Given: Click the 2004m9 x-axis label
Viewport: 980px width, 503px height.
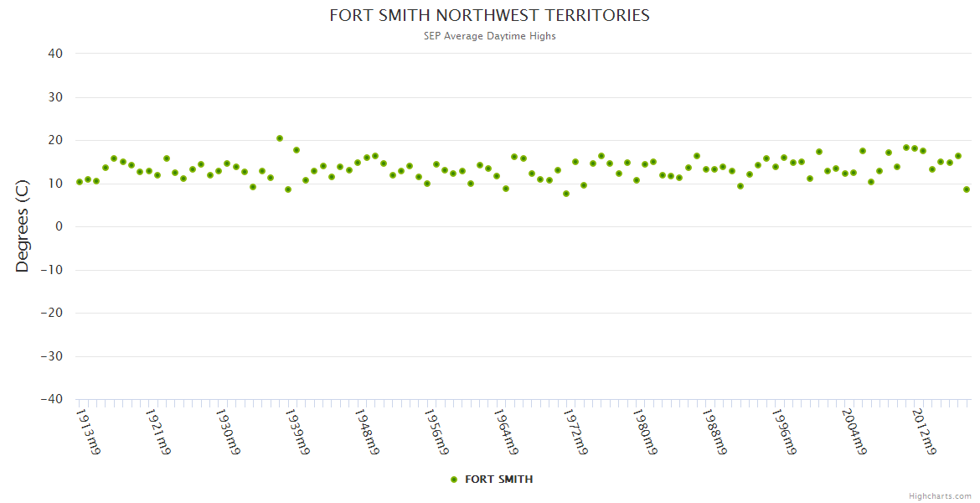Looking at the screenshot, I should 854,432.
